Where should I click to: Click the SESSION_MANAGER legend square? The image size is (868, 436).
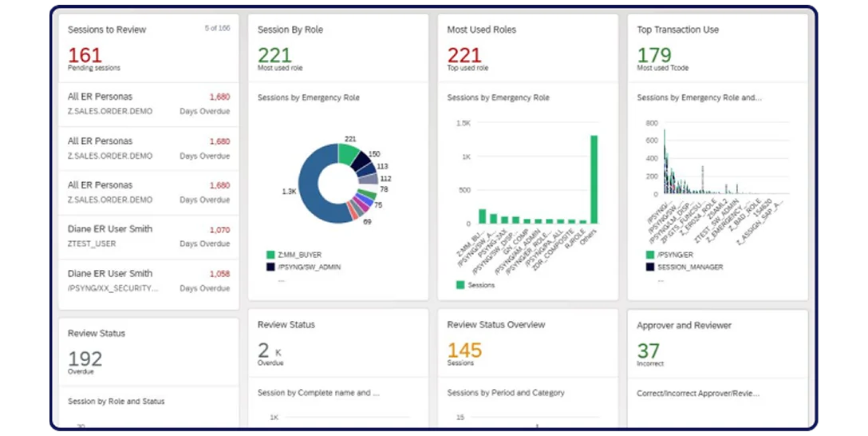tap(649, 267)
